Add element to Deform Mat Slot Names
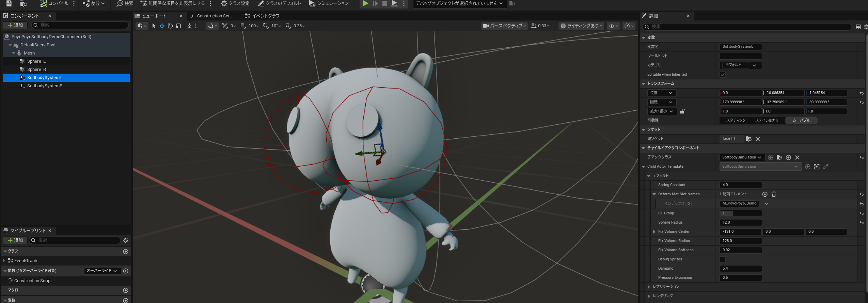 tap(765, 194)
